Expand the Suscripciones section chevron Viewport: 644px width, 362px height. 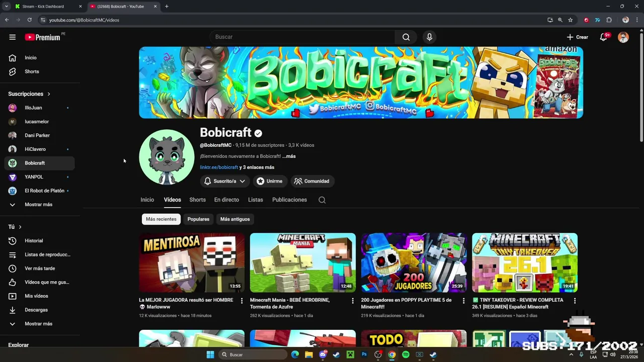pyautogui.click(x=49, y=94)
